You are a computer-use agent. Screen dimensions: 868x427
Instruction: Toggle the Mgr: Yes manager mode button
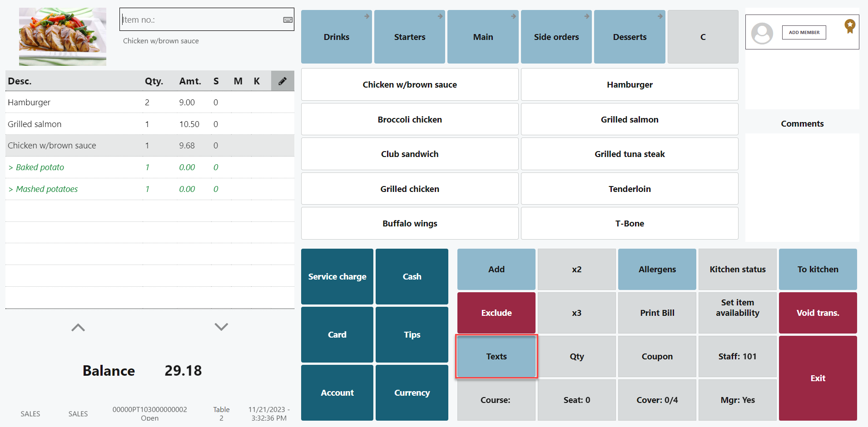737,400
